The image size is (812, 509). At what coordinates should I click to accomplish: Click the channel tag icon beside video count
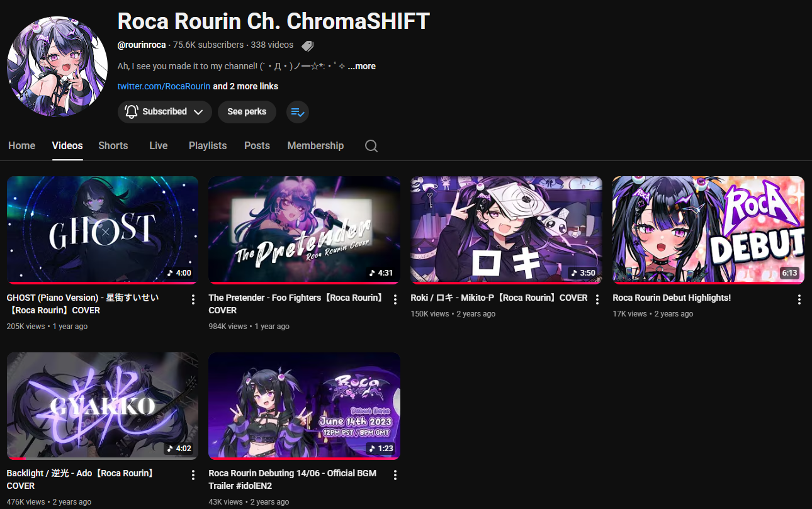tap(307, 45)
